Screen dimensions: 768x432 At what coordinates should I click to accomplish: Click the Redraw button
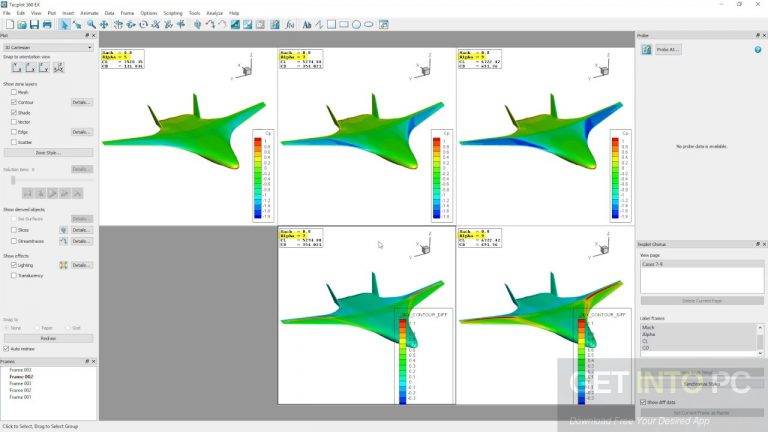pyautogui.click(x=48, y=338)
